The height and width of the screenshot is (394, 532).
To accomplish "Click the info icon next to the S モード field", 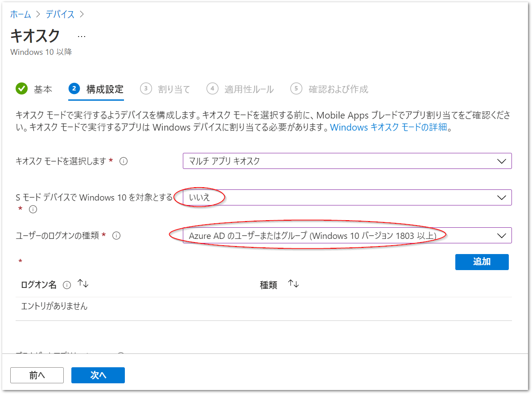I will tap(33, 209).
